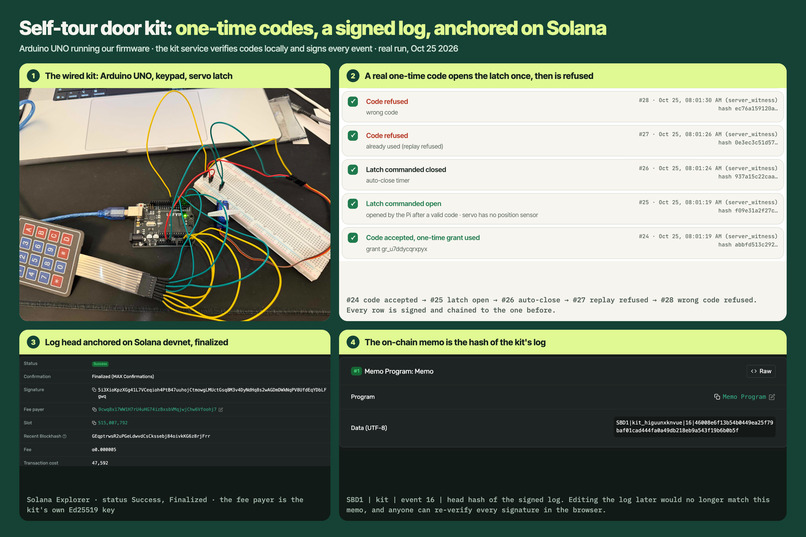This screenshot has height=537, width=806.
Task: Click the 'hash 937a15c22caa…' value
Action: point(748,176)
